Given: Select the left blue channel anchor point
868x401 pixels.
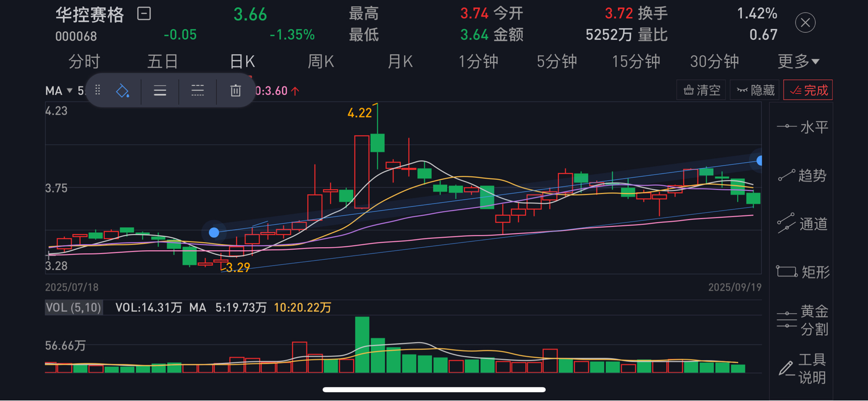Looking at the screenshot, I should (x=214, y=233).
